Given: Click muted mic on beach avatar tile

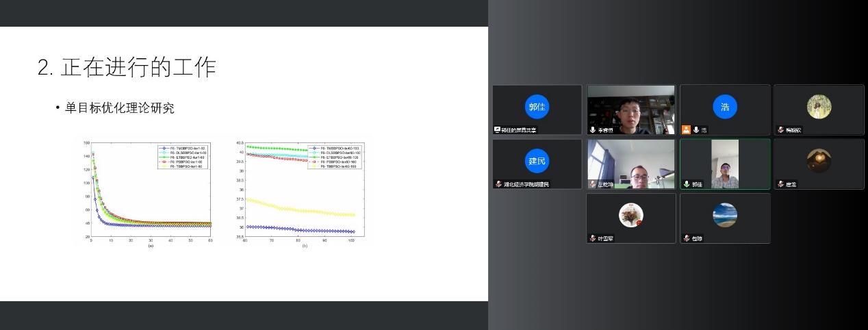Looking at the screenshot, I should pyautogui.click(x=687, y=238).
